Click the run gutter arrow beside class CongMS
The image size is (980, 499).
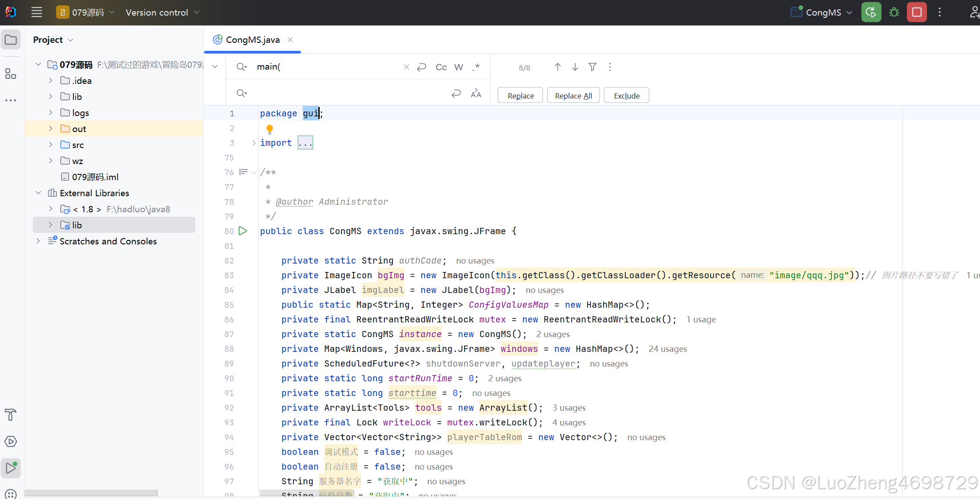243,231
